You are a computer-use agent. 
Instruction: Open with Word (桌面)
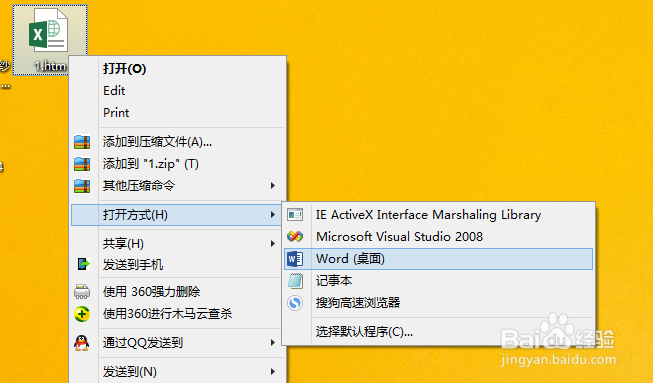point(438,259)
